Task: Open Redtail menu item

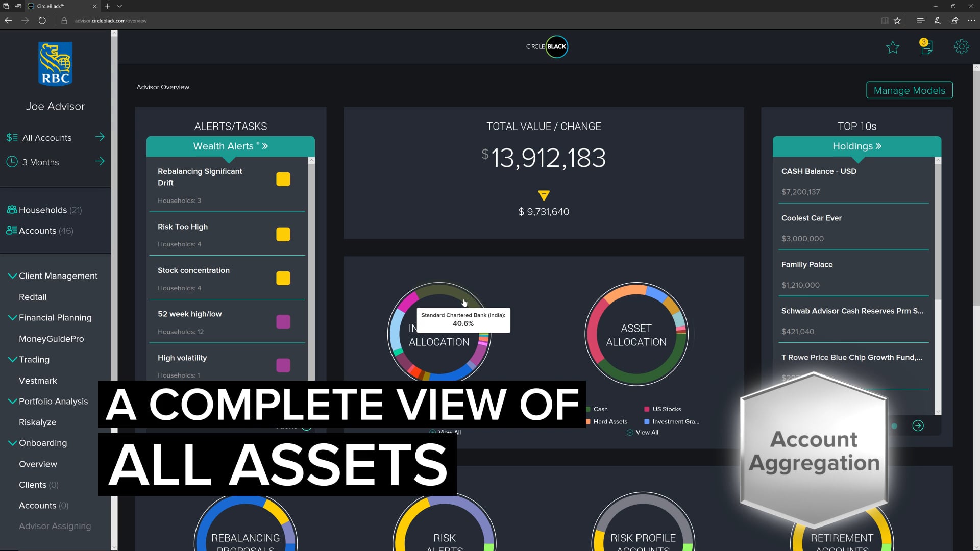Action: (x=33, y=297)
